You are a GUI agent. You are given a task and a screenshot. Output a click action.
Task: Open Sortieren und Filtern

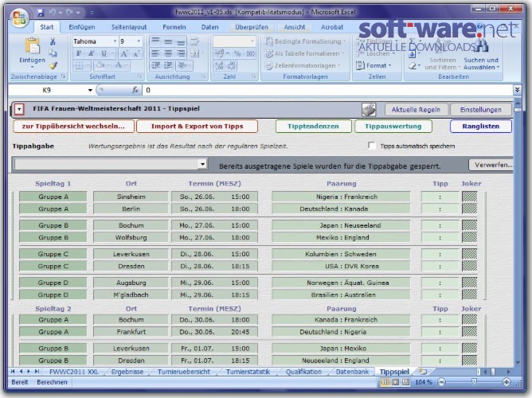point(443,64)
